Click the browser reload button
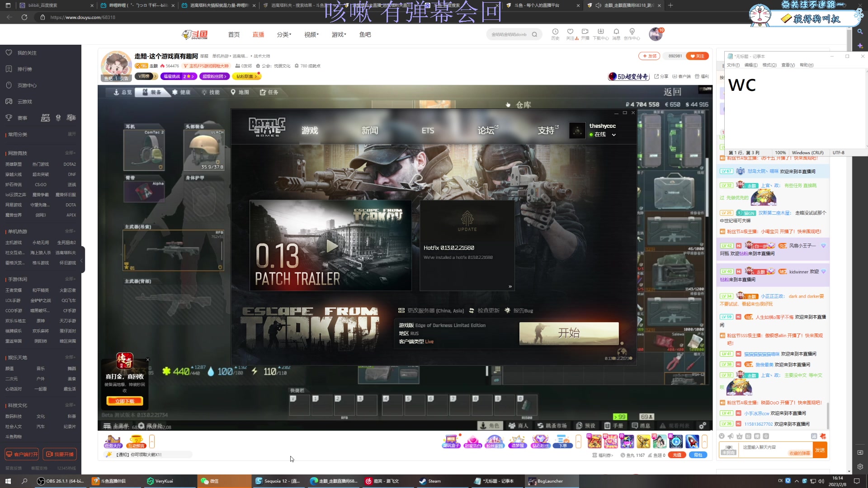The width and height of the screenshot is (868, 488). 24,17
